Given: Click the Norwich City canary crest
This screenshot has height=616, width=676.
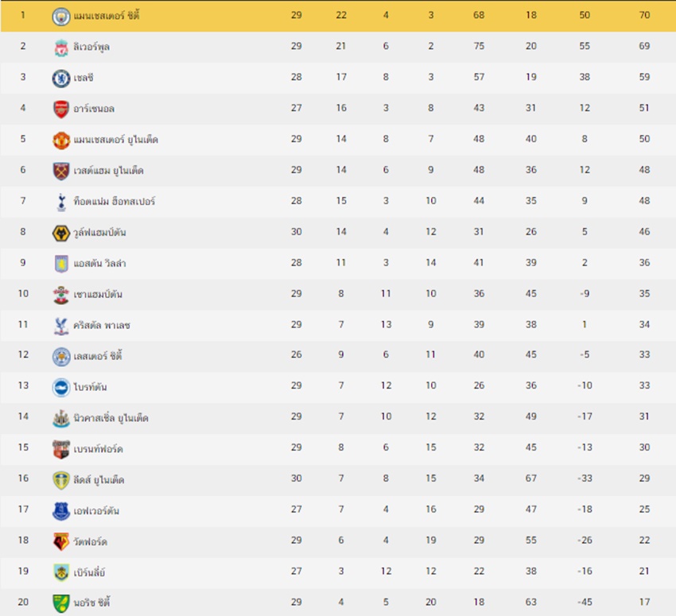Looking at the screenshot, I should [x=61, y=602].
